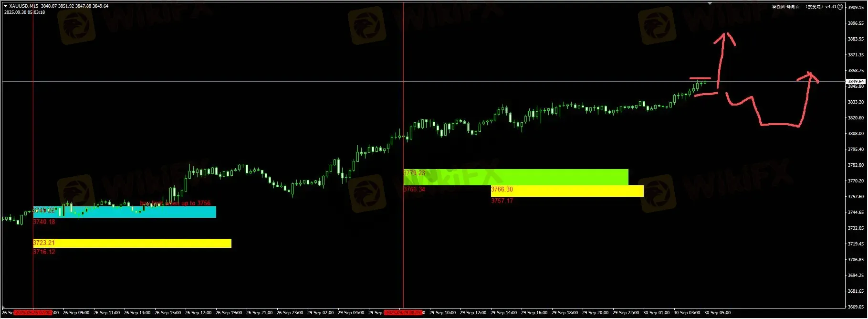Click the 29 Sep 22:00 time axis label

click(626, 313)
